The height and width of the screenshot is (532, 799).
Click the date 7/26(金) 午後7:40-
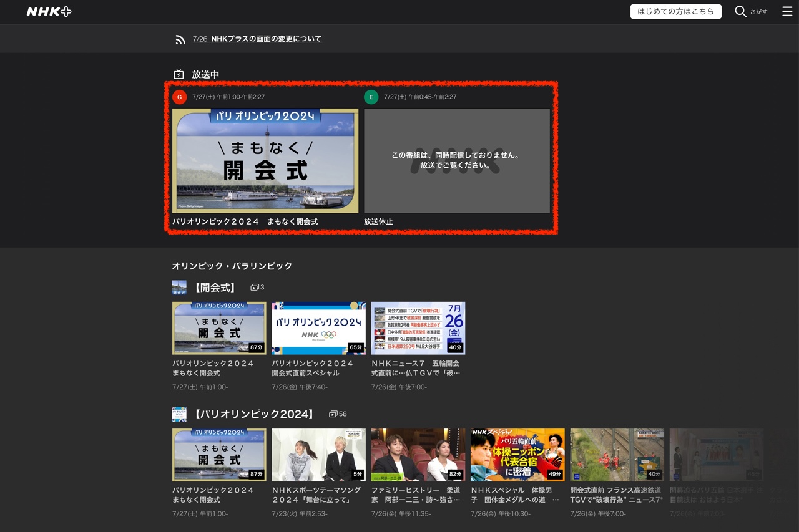(x=300, y=387)
